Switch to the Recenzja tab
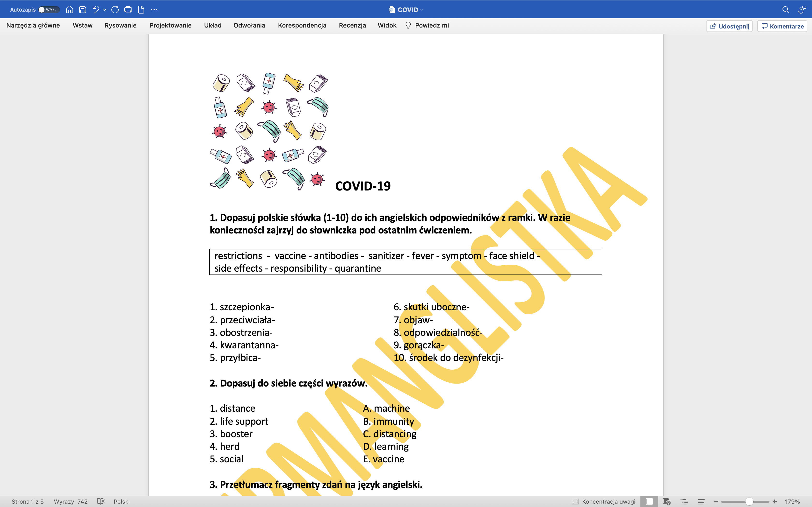The width and height of the screenshot is (812, 507). [352, 26]
